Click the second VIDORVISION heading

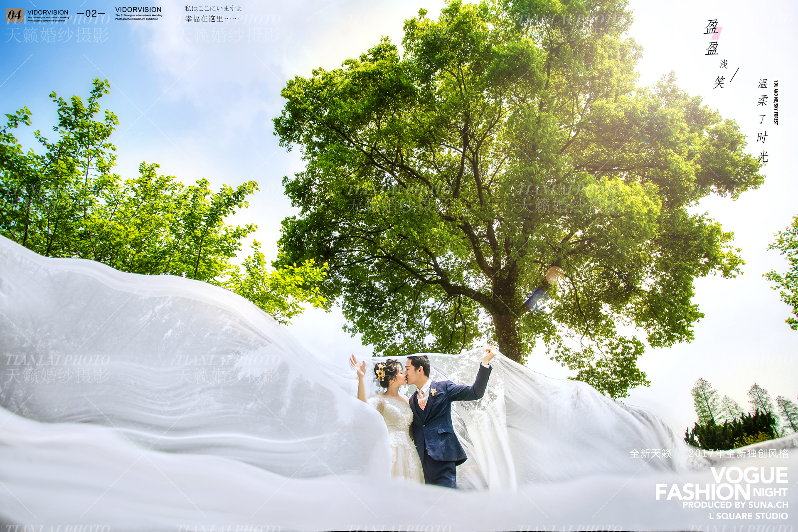pyautogui.click(x=138, y=10)
